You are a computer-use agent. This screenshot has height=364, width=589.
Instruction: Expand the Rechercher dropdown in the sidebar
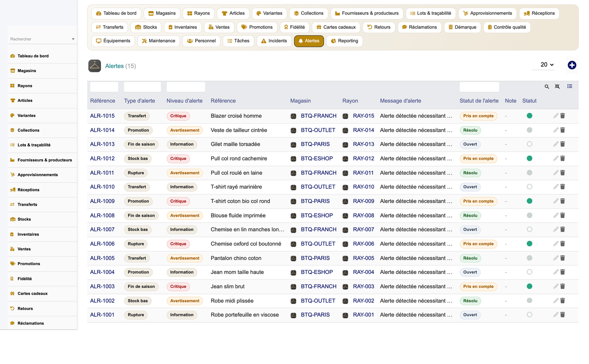[x=73, y=39]
